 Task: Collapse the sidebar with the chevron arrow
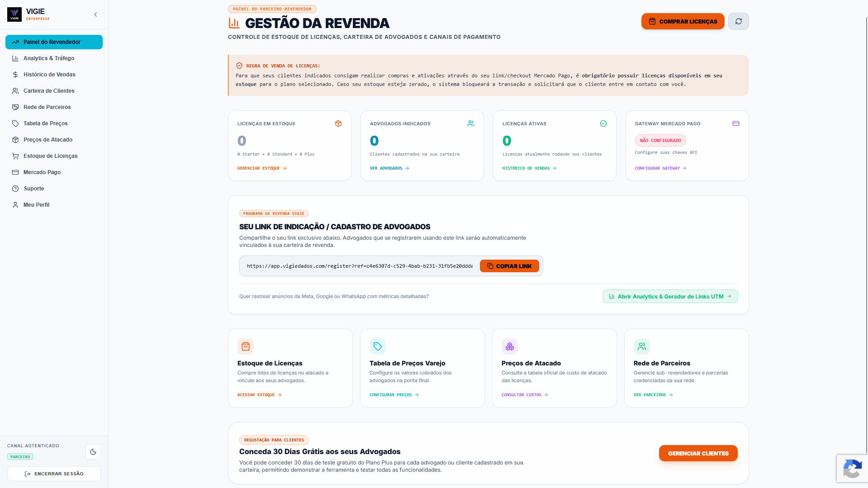click(95, 14)
